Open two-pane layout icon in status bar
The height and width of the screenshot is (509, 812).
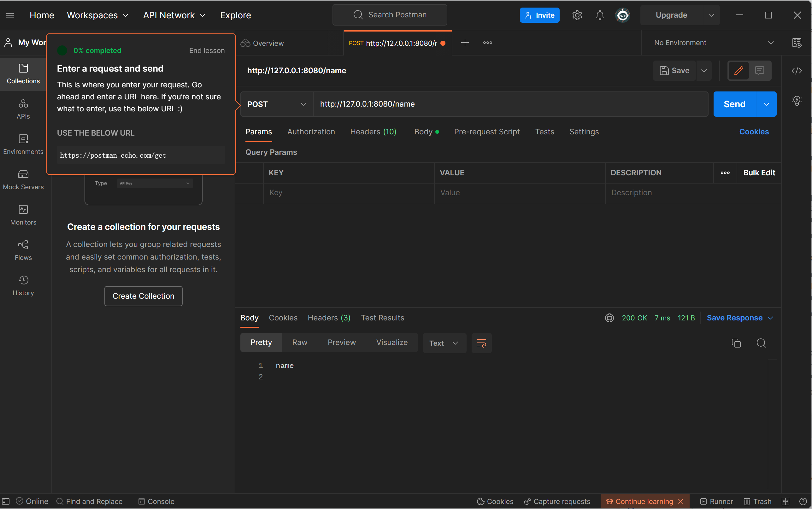point(786,501)
